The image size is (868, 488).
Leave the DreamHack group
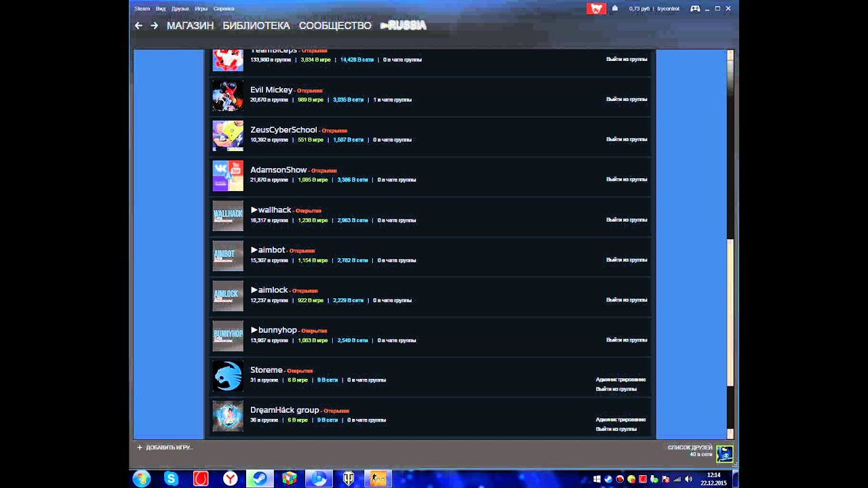tap(616, 429)
